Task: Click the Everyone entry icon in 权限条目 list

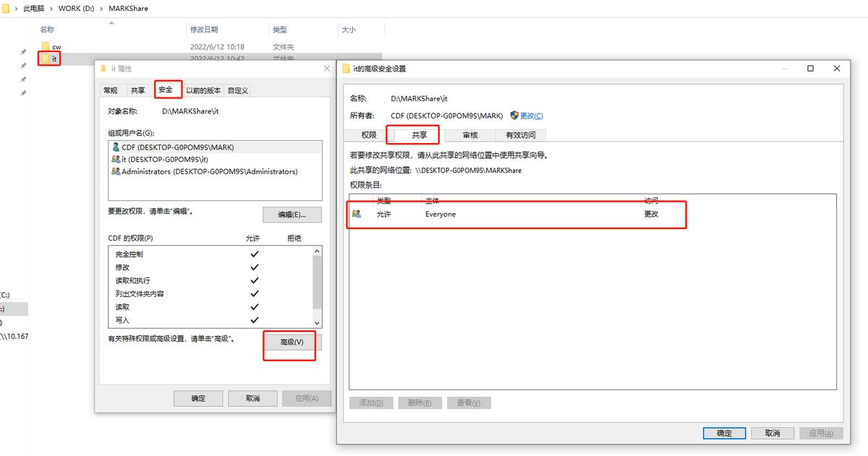Action: (355, 214)
